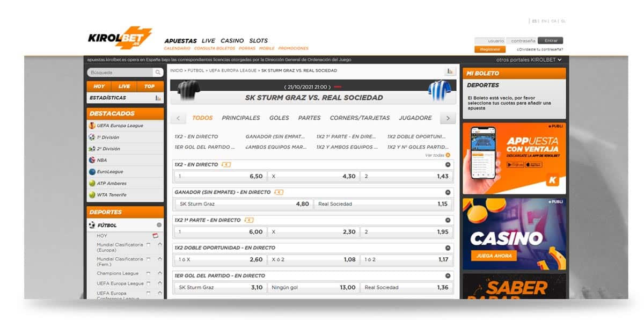Collapse the 1X2 - En Directo market
Image resolution: width=644 pixels, height=320 pixels.
pyautogui.click(x=448, y=164)
